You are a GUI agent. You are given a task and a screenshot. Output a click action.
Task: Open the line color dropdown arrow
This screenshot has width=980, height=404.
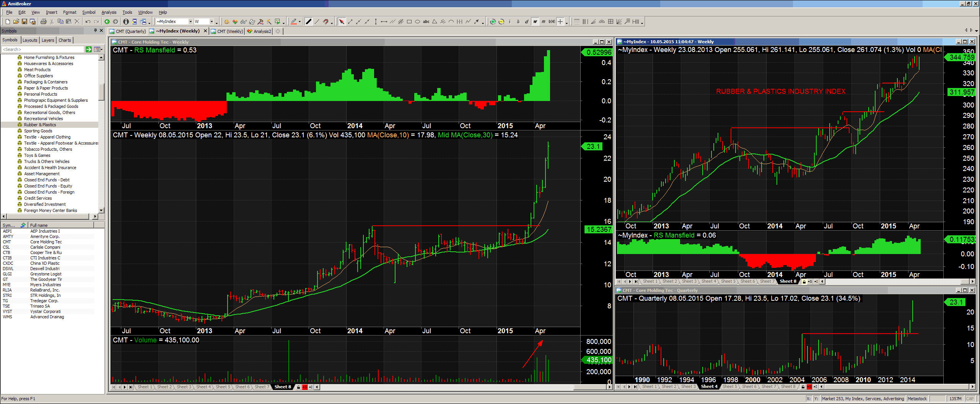coord(300,22)
